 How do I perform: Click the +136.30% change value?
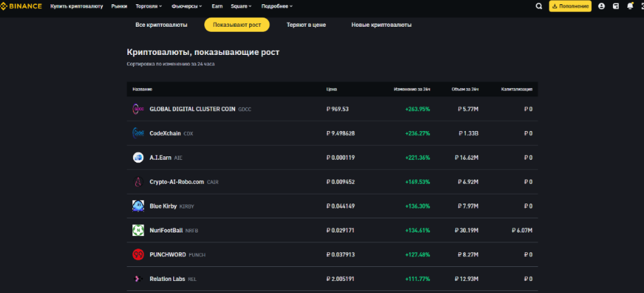pyautogui.click(x=417, y=206)
